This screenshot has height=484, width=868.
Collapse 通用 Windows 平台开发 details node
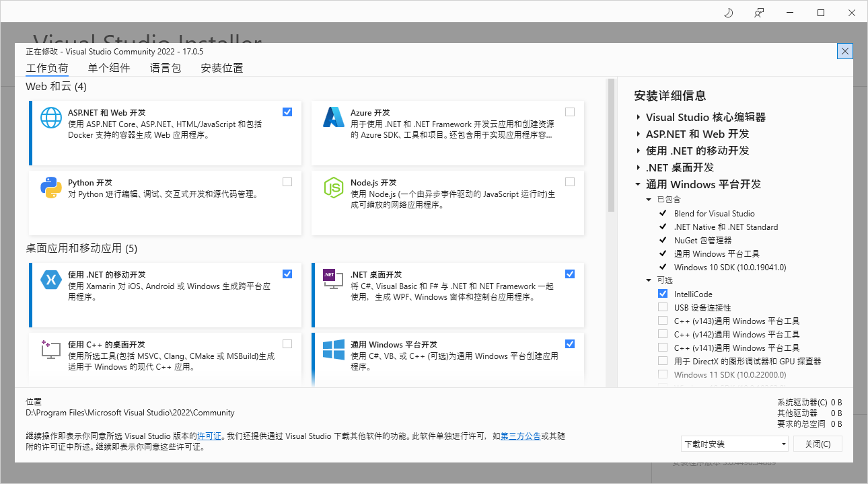coord(638,184)
